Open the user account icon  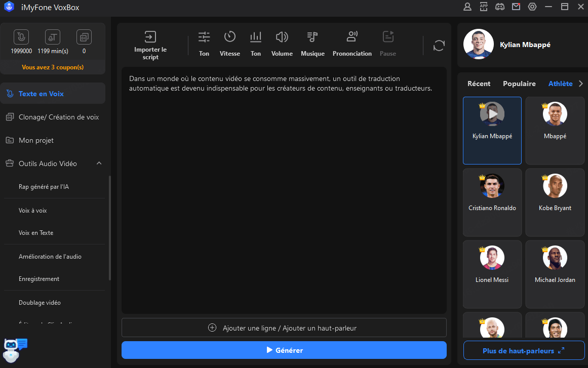tap(467, 7)
